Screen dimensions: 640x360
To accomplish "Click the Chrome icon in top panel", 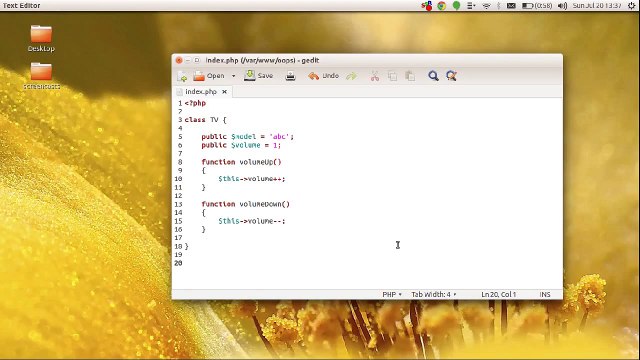I will (441, 6).
